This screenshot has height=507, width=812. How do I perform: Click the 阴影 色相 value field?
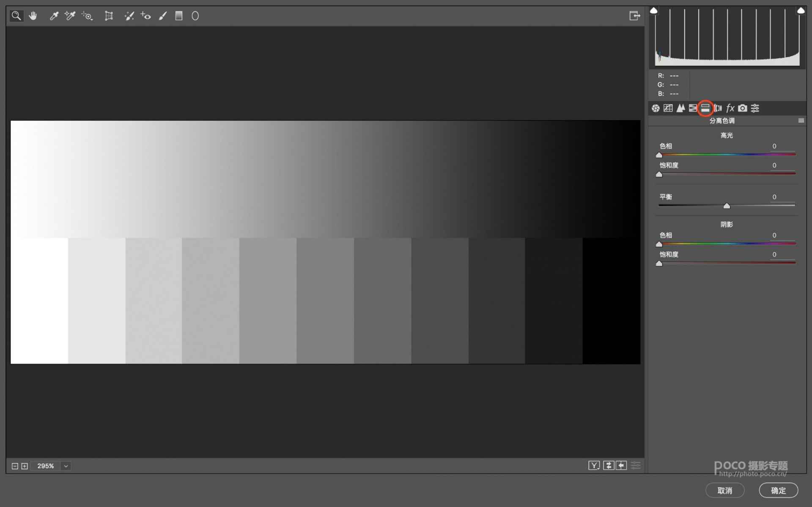[x=782, y=236]
